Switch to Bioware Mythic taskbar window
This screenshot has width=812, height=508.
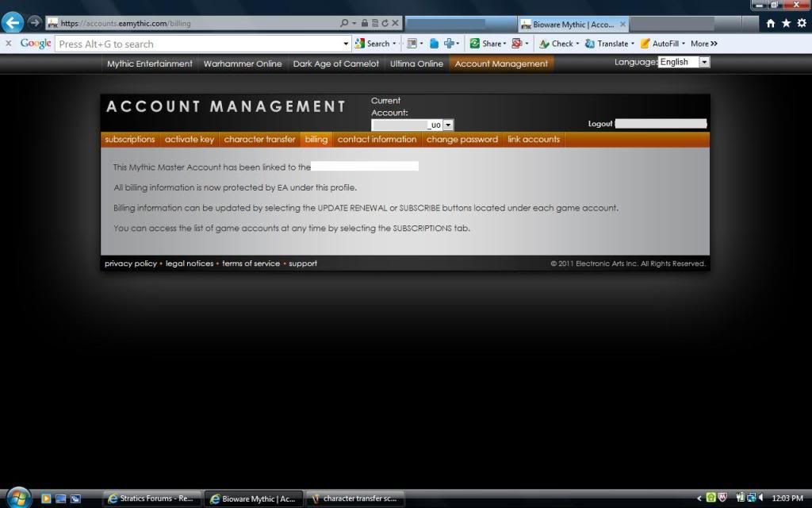tap(253, 498)
